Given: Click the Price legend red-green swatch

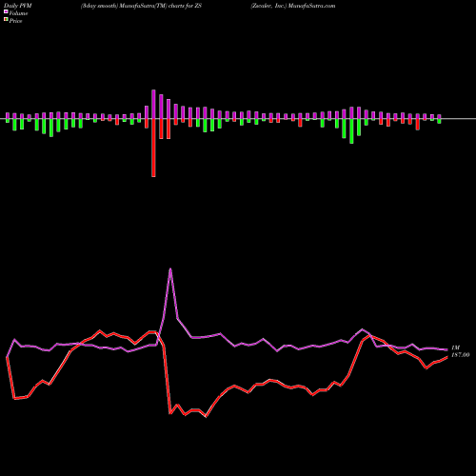Looking at the screenshot, I should click(x=6, y=20).
